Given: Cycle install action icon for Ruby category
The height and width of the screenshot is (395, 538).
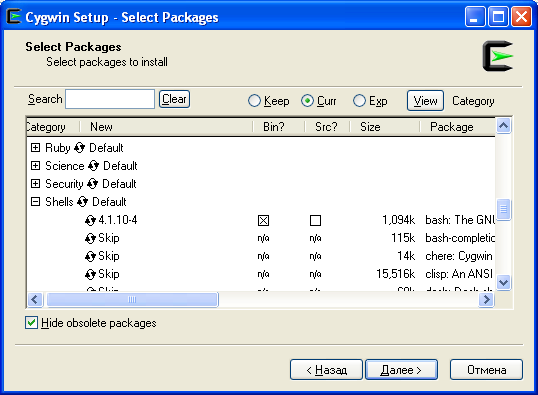Looking at the screenshot, I should [x=80, y=148].
